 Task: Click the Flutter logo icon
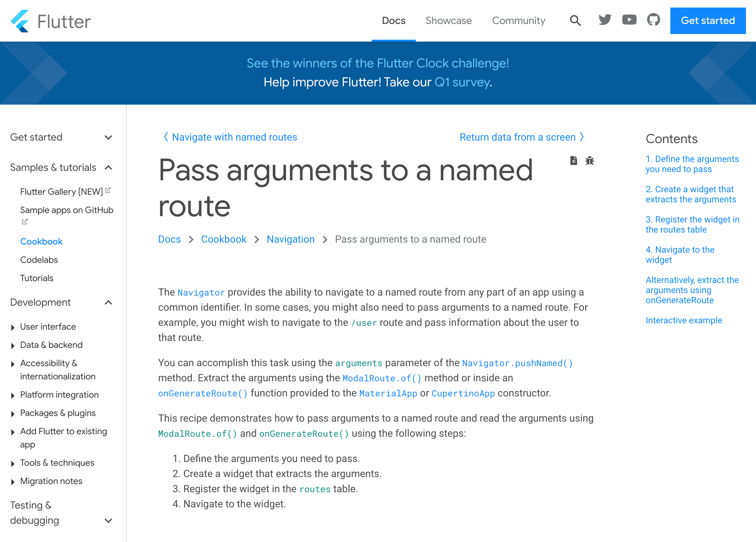click(x=20, y=21)
